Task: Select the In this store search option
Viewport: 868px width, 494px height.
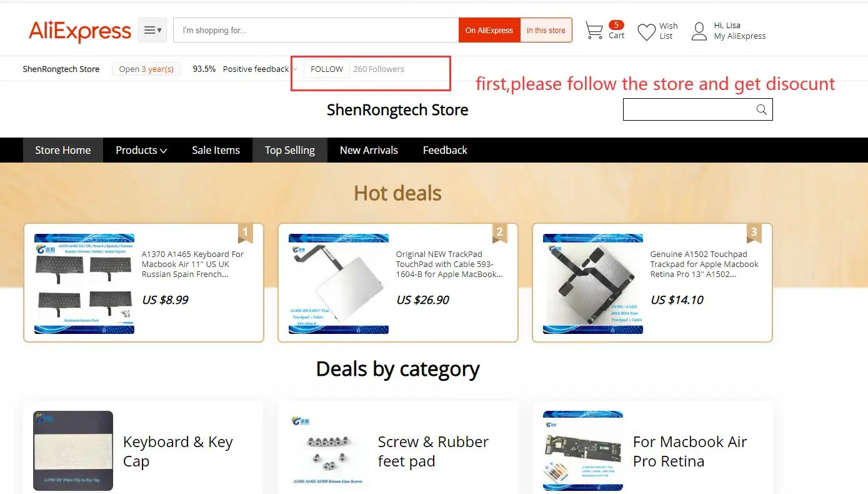Action: coord(546,30)
